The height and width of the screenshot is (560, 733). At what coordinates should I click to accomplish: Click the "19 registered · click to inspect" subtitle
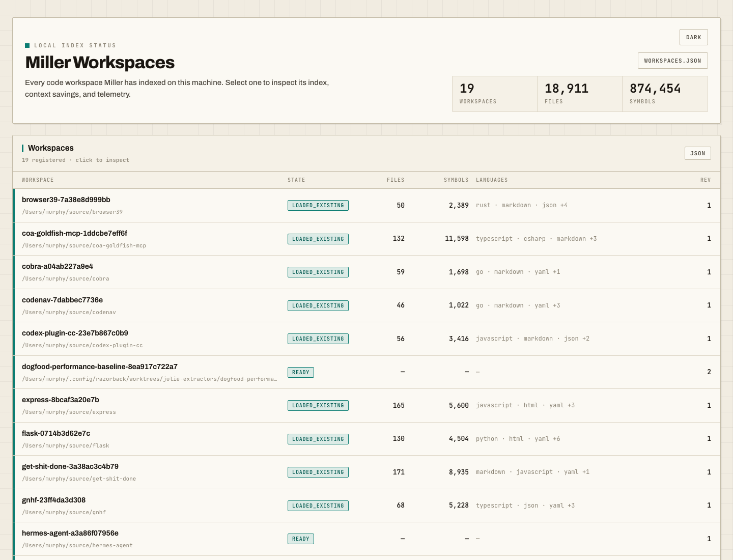[x=75, y=160]
